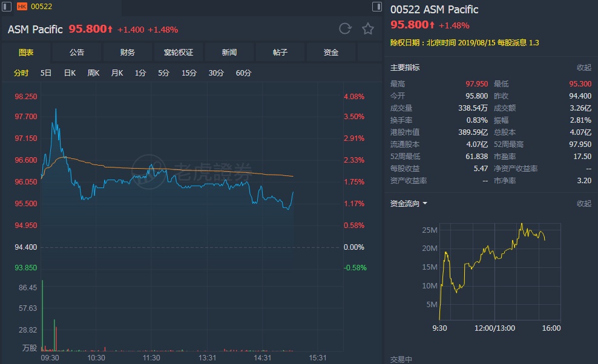Click the 94.400 previous close line label
The width and height of the screenshot is (598, 364).
26,247
